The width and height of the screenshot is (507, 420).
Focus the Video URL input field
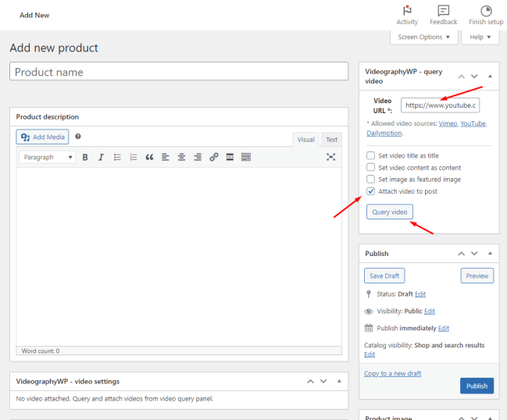coord(441,105)
